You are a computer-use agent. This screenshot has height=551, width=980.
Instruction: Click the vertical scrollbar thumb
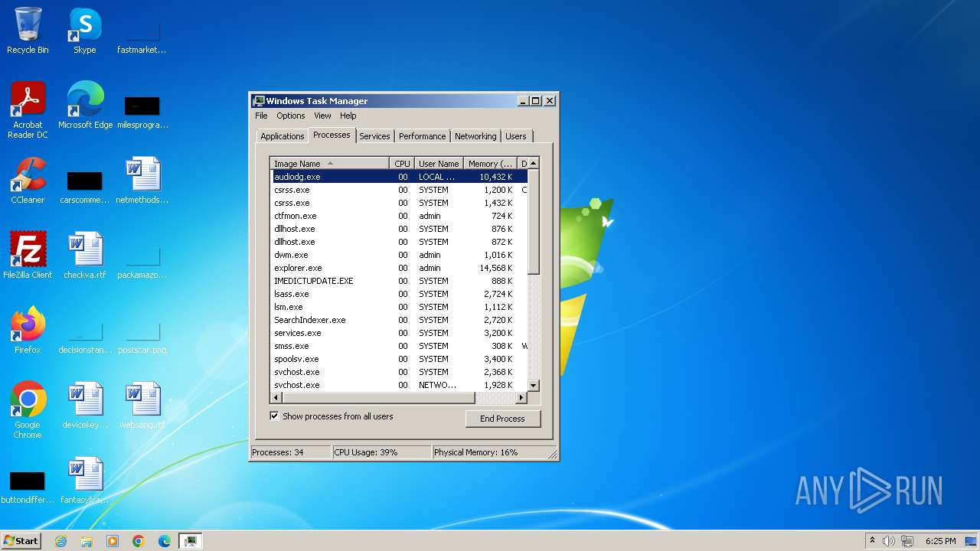[x=534, y=222]
